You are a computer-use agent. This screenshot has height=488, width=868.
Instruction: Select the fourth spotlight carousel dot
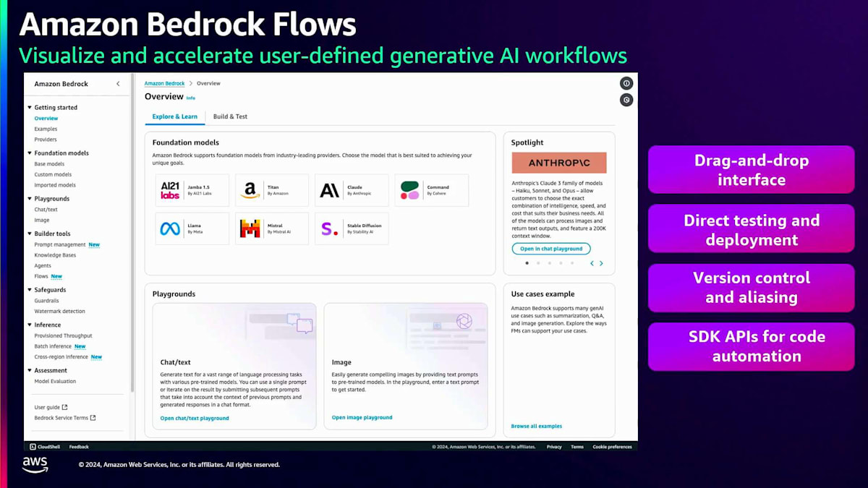[x=561, y=263]
